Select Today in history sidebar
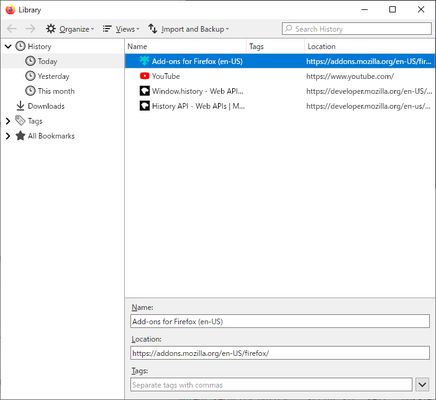 tap(47, 61)
